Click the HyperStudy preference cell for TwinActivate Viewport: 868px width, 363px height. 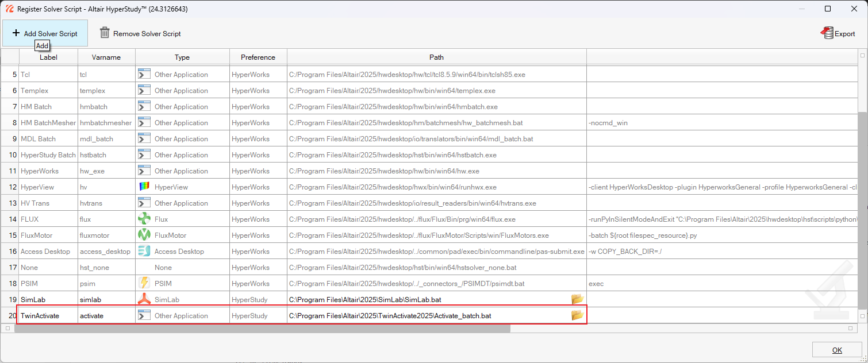tap(258, 315)
